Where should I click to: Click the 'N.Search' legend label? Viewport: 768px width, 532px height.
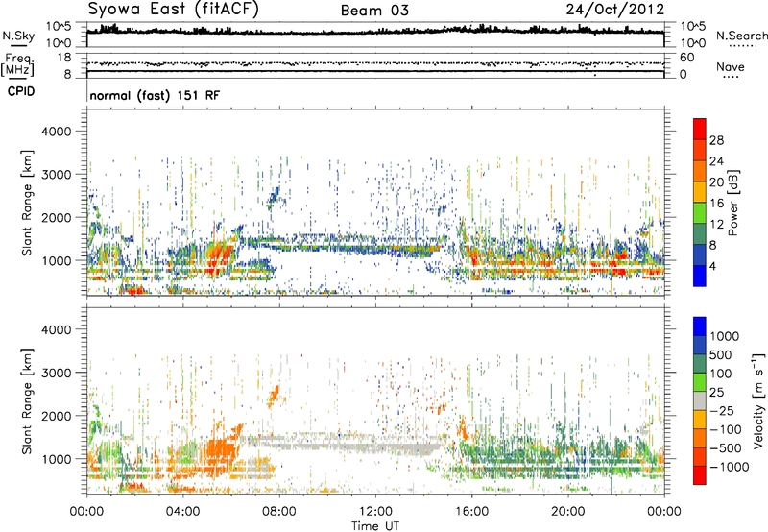[741, 36]
